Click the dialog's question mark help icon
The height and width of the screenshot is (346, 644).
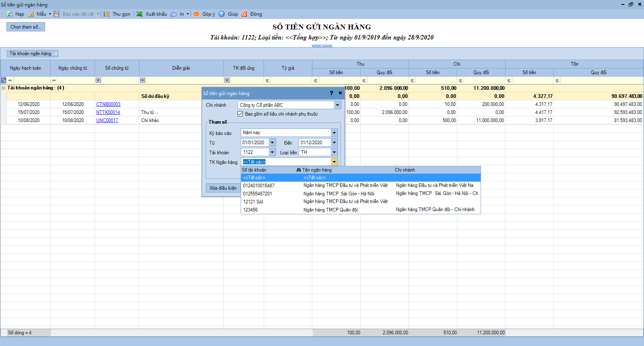pos(331,93)
